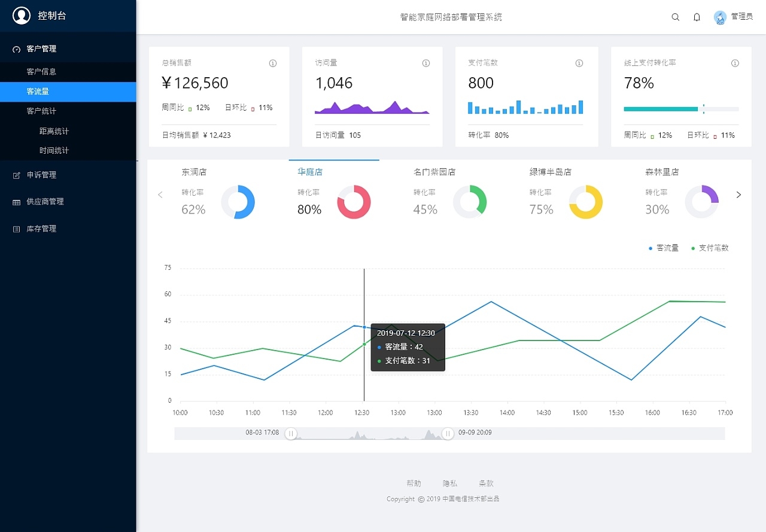The width and height of the screenshot is (766, 532).
Task: Open notifications via the bell icon
Action: [x=697, y=17]
